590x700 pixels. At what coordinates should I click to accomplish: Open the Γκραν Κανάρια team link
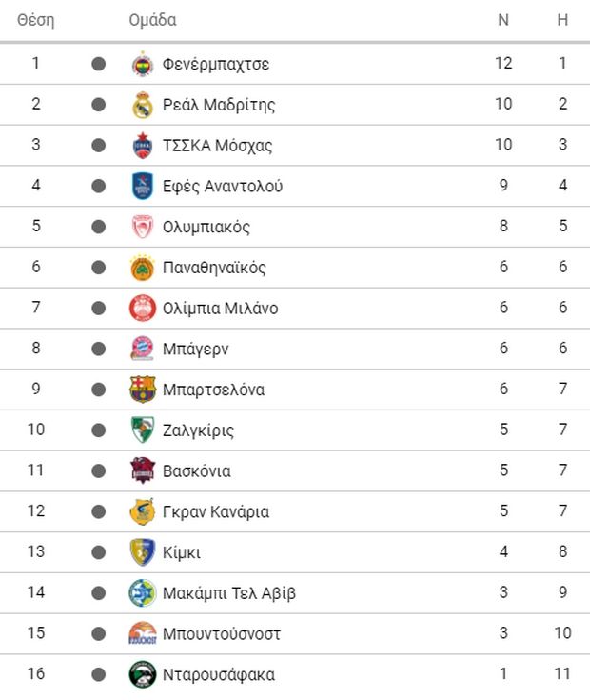216,511
